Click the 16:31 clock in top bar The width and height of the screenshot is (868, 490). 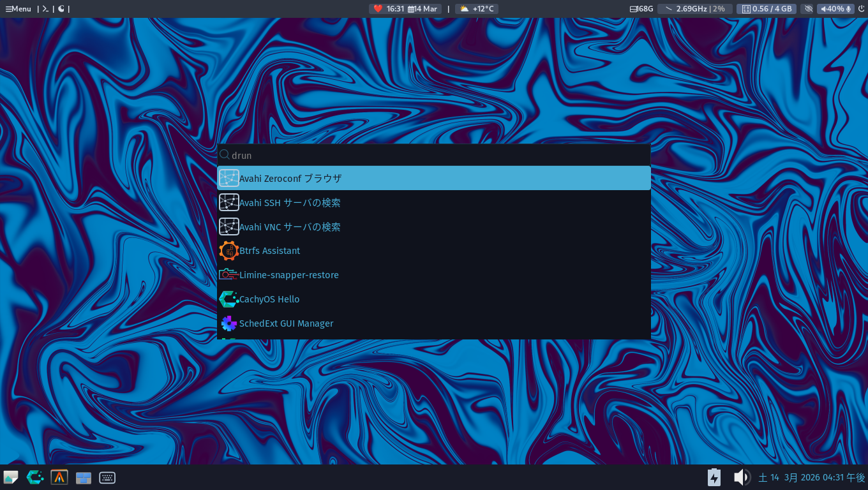tap(396, 9)
